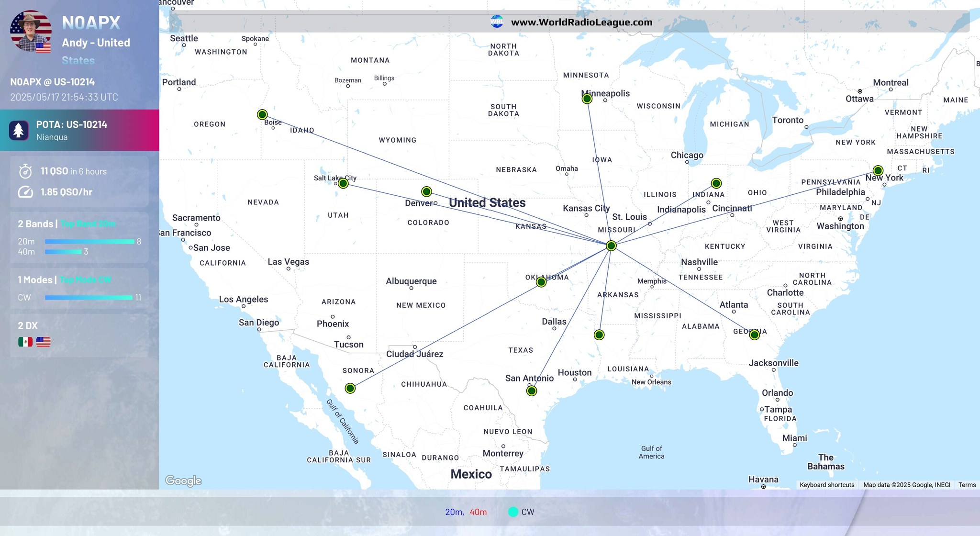This screenshot has height=536, width=980.
Task: Select the contact marker in Georgia
Action: [x=755, y=335]
